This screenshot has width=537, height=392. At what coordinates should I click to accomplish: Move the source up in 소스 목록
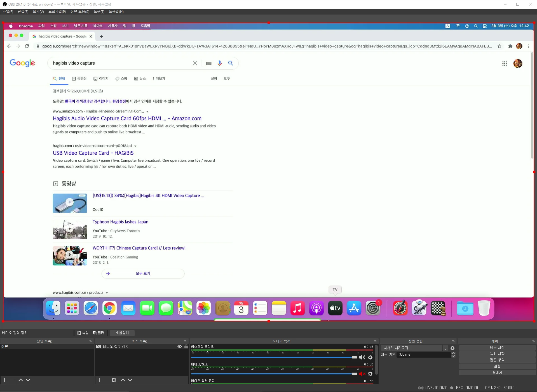point(123,380)
